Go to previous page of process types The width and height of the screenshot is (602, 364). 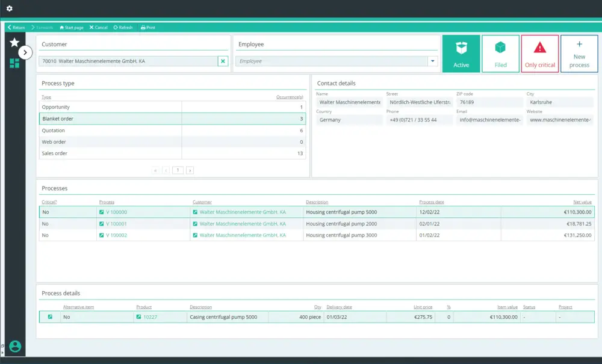coord(166,170)
